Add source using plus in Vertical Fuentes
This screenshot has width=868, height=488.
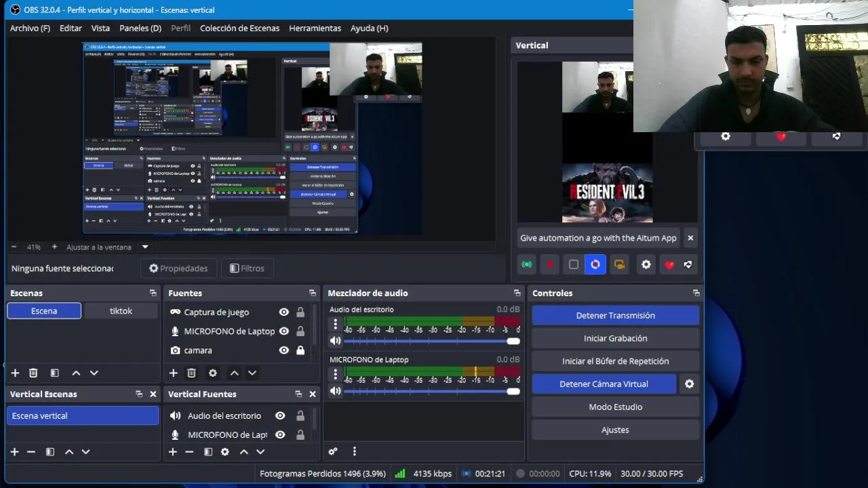click(173, 451)
